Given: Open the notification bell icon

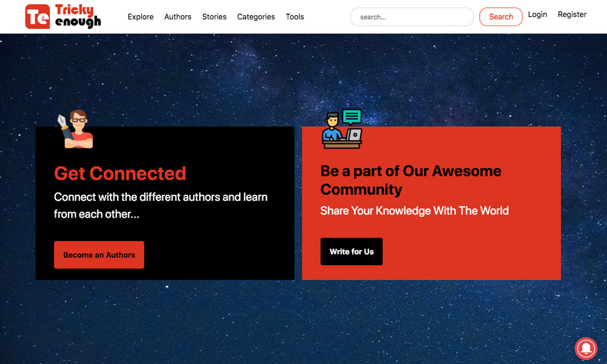Looking at the screenshot, I should pyautogui.click(x=586, y=349).
